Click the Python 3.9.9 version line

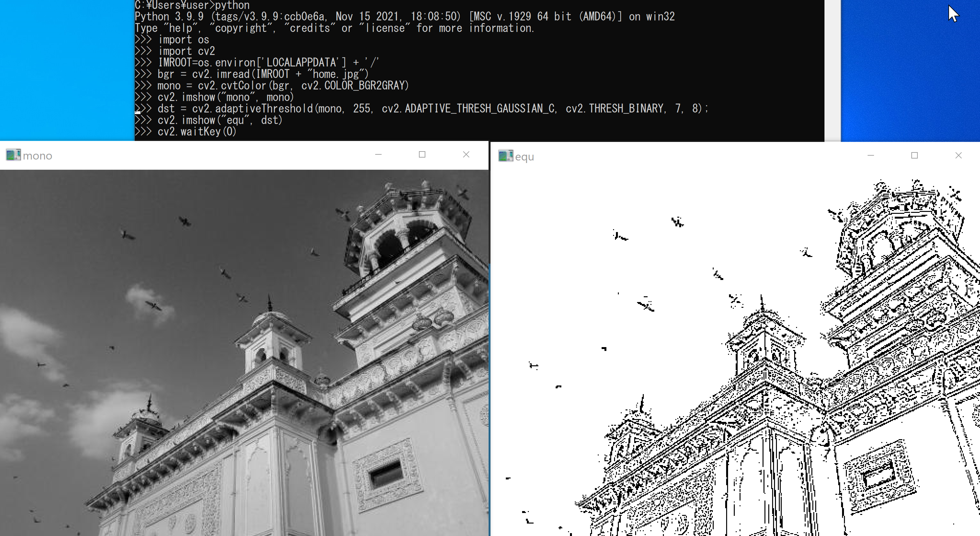click(405, 17)
